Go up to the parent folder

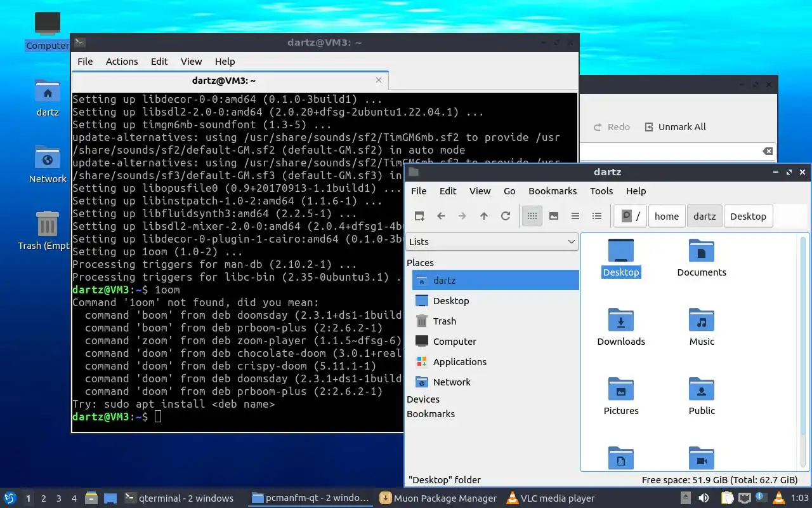pyautogui.click(x=484, y=216)
